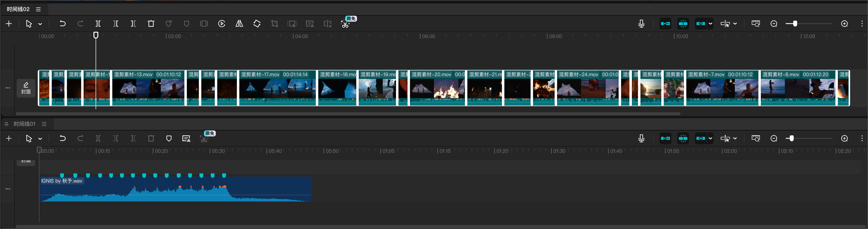Adjust the zoom slider in 时间线01 toolbar
This screenshot has width=868, height=229.
[809, 139]
